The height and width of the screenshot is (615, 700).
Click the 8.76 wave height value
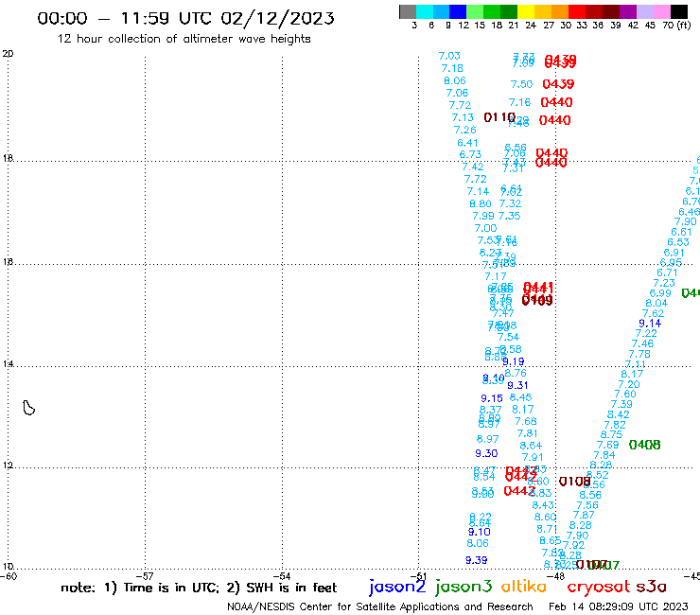click(x=516, y=373)
